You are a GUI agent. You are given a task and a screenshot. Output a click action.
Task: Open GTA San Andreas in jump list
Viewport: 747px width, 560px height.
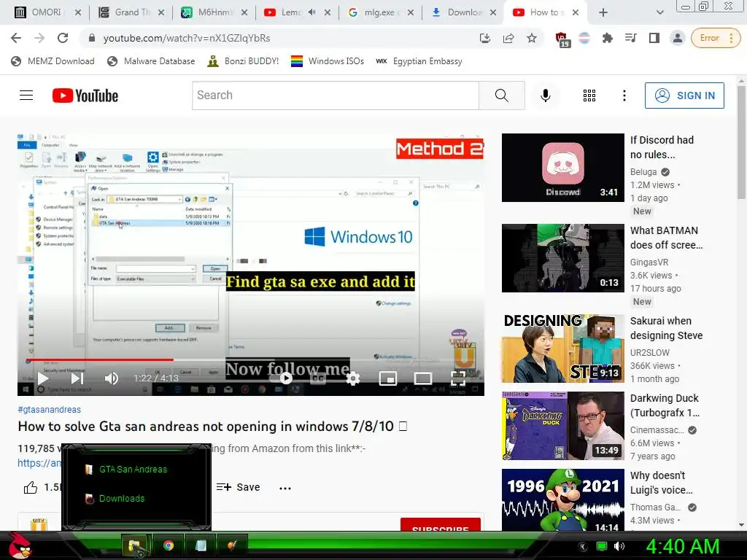click(133, 470)
